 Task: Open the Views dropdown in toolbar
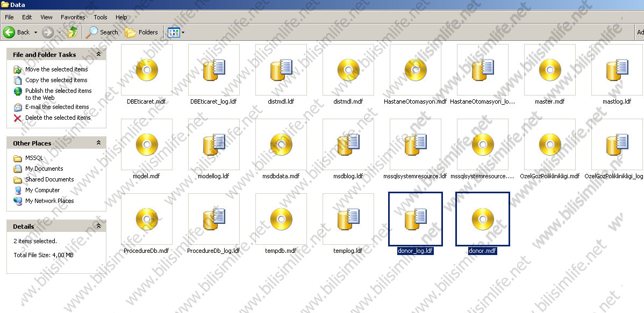(176, 32)
